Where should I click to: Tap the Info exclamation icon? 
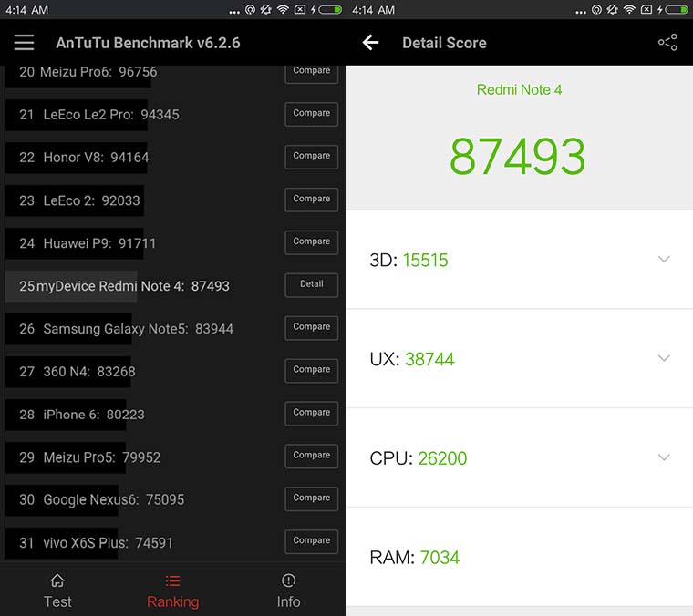(289, 580)
